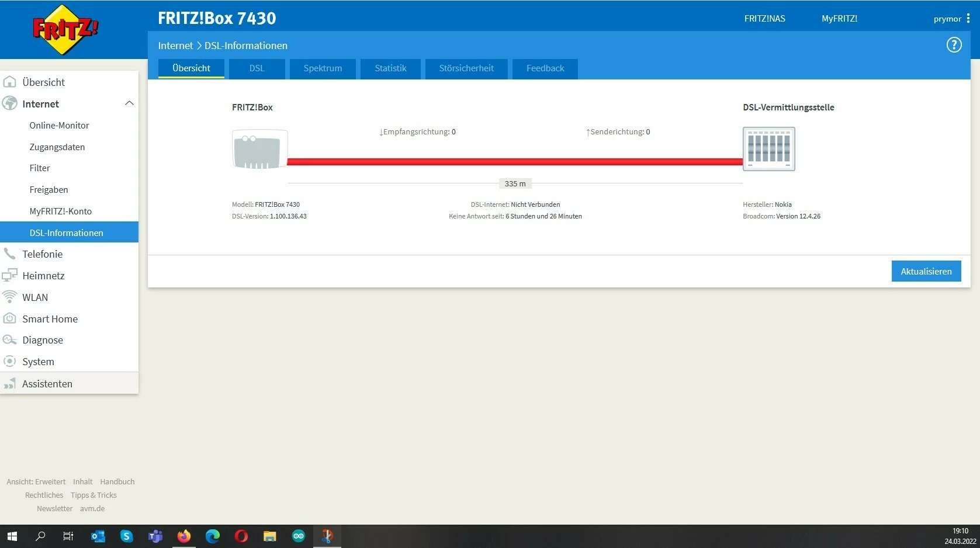This screenshot has width=980, height=548.
Task: Click the Telefonie phone icon
Action: (x=9, y=254)
